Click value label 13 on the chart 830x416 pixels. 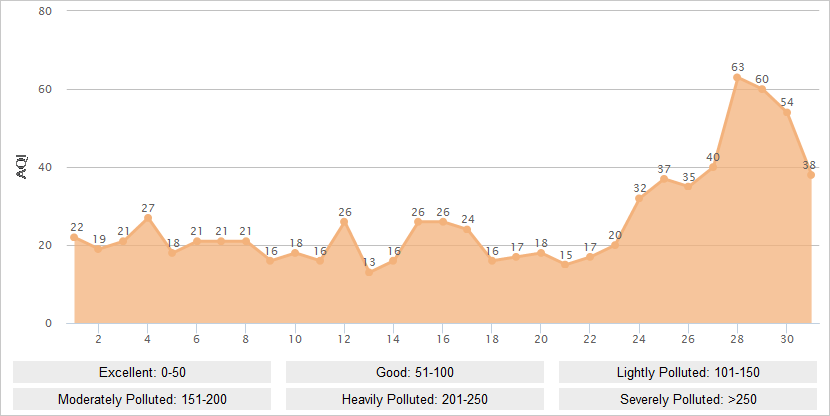(369, 262)
